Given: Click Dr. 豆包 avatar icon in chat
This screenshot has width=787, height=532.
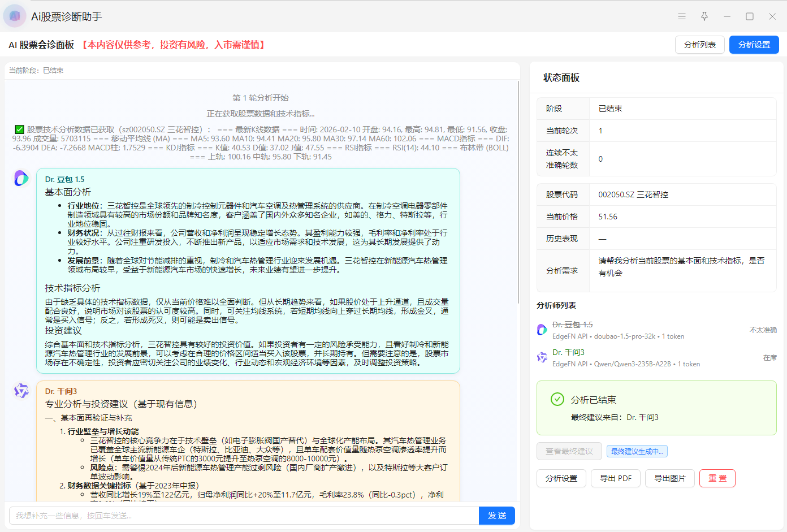Looking at the screenshot, I should [21, 179].
